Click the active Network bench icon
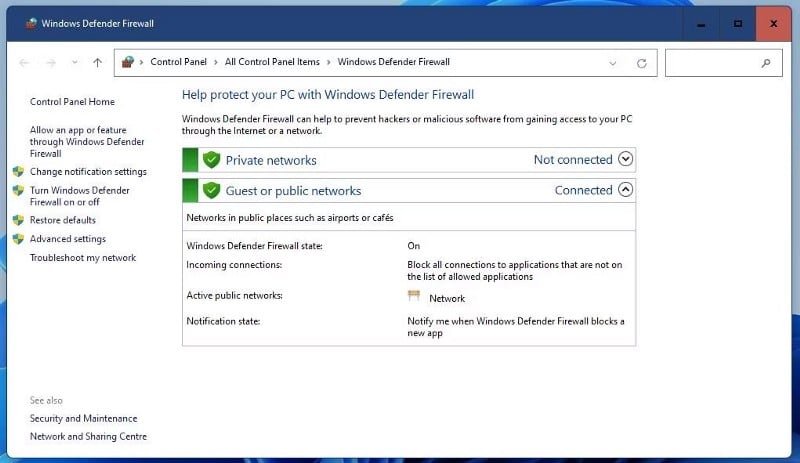The height and width of the screenshot is (463, 800). 414,296
